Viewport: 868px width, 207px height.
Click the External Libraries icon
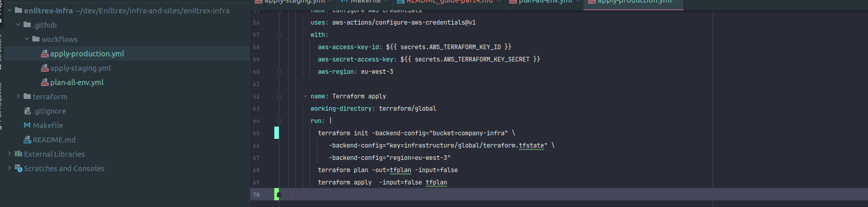[x=18, y=154]
